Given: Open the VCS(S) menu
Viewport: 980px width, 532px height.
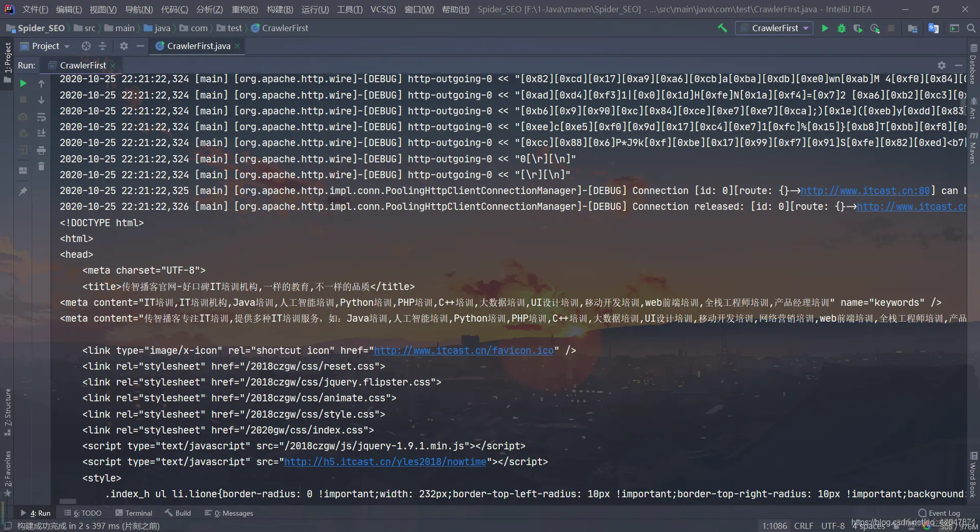Looking at the screenshot, I should click(383, 9).
